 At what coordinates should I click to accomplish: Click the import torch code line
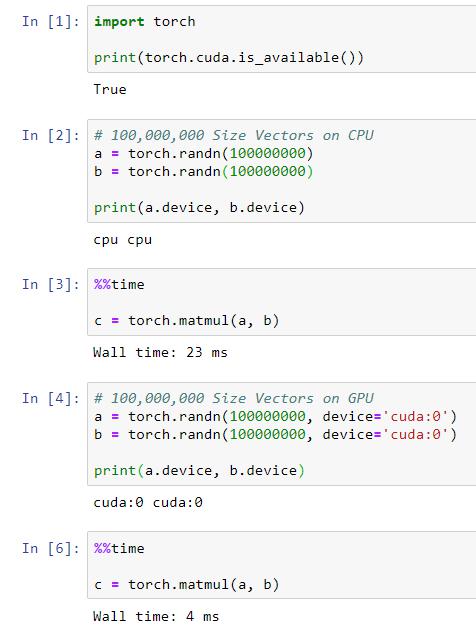[x=145, y=22]
